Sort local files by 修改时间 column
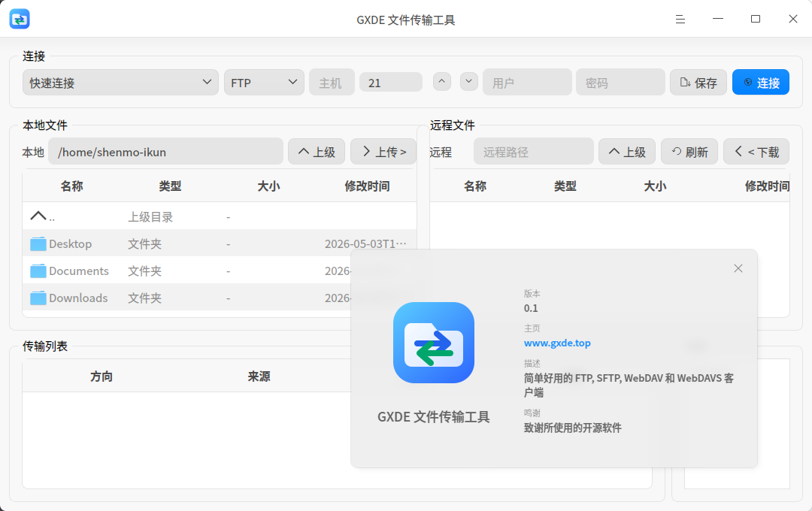This screenshot has height=511, width=812. (367, 186)
